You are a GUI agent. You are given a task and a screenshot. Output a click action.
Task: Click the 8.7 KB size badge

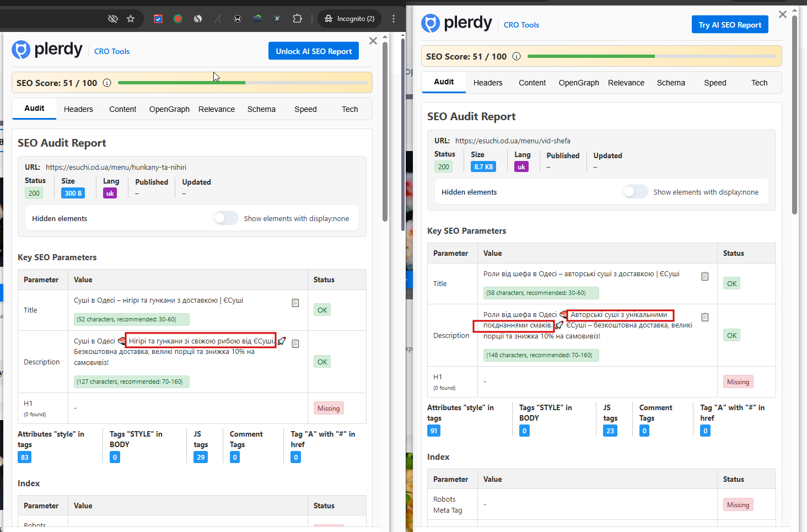click(483, 167)
